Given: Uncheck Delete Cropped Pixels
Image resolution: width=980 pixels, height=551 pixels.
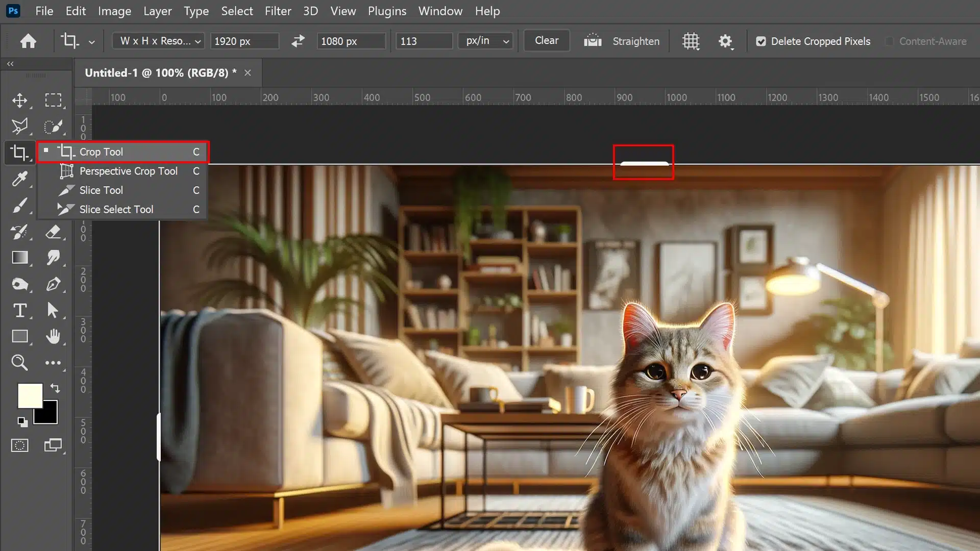Looking at the screenshot, I should click(x=761, y=41).
